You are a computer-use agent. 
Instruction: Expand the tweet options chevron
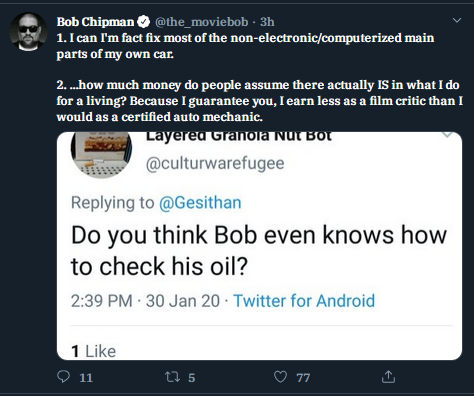tap(457, 20)
